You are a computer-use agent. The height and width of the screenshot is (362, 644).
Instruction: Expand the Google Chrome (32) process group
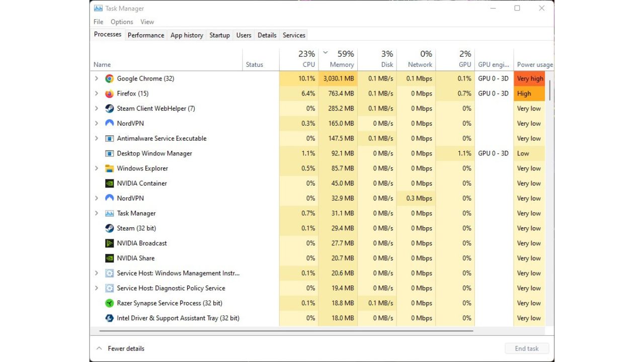tap(97, 78)
